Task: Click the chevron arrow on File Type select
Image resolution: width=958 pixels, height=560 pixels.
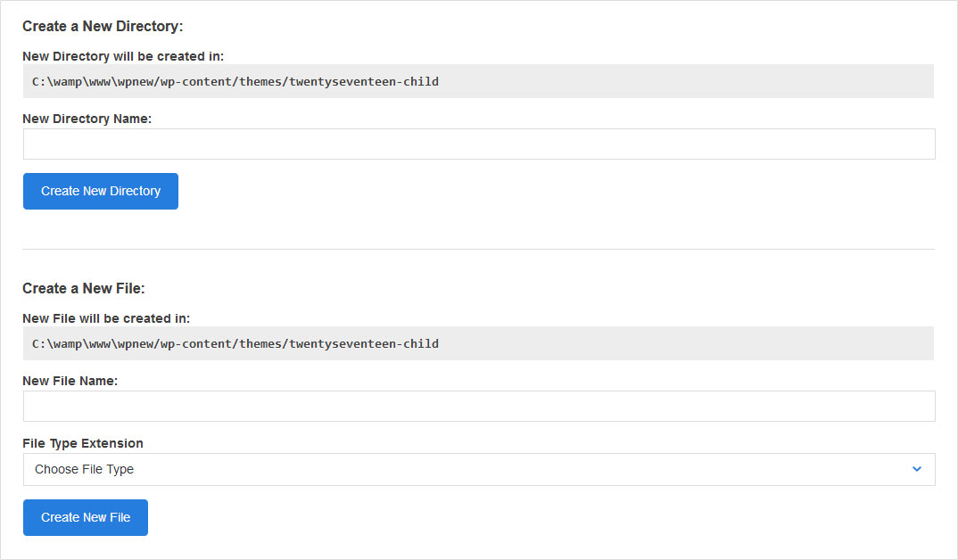Action: tap(917, 469)
